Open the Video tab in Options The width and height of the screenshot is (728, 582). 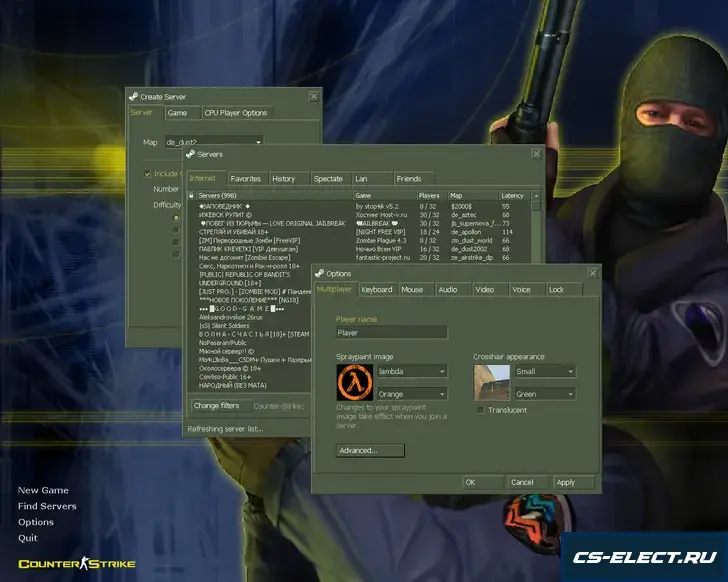point(490,290)
